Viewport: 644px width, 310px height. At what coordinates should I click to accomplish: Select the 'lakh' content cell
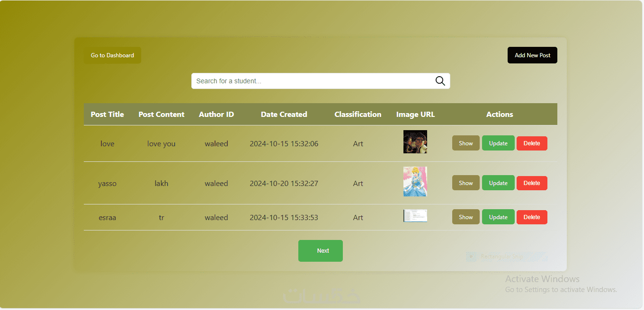point(161,183)
